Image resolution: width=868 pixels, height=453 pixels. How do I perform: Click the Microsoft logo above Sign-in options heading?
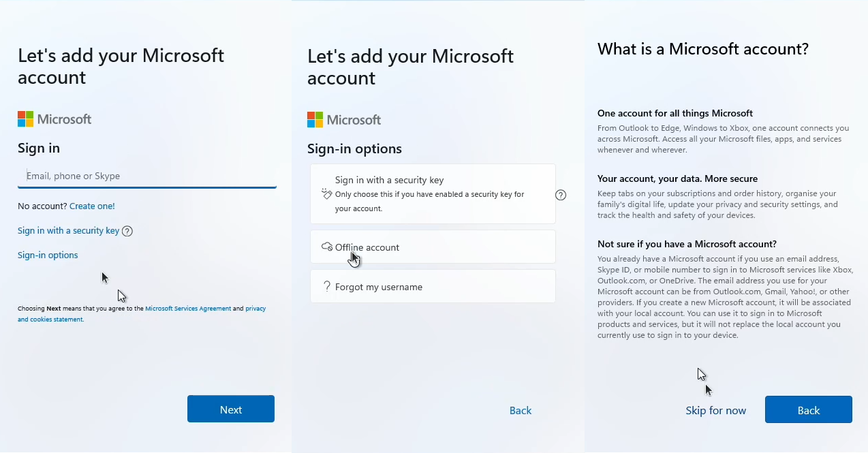pos(344,120)
